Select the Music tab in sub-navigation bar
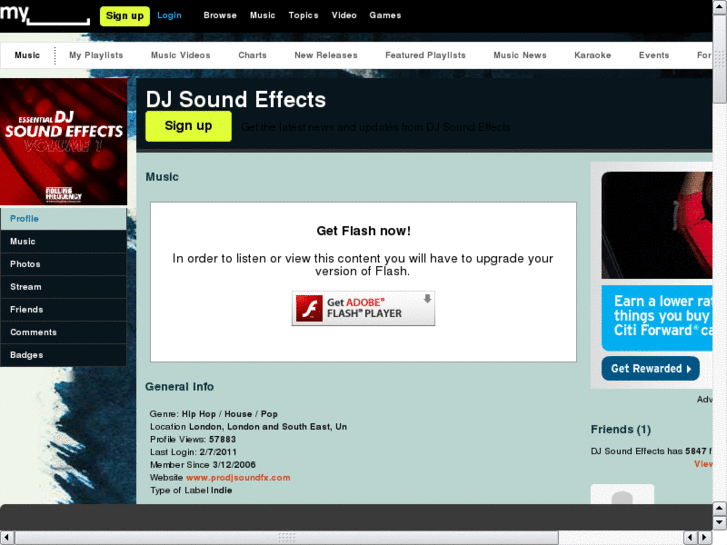This screenshot has width=727, height=545. pos(27,55)
